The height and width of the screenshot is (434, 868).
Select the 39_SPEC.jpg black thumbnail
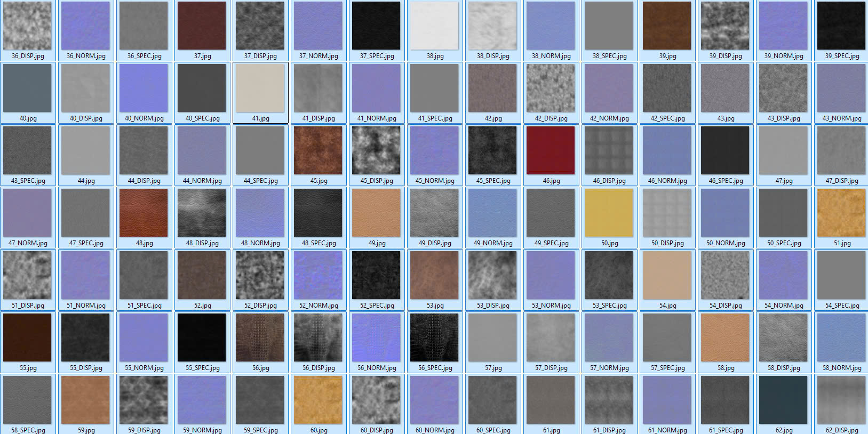click(842, 26)
